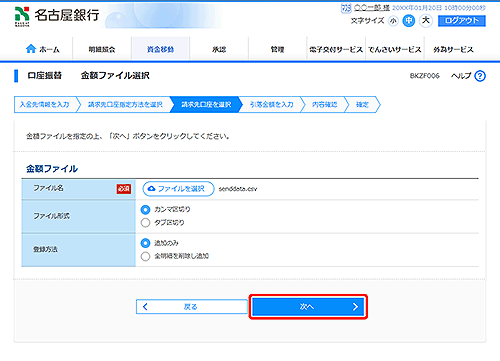This screenshot has width=500, height=361.
Task: Set font size to medium (中)
Action: tap(409, 21)
